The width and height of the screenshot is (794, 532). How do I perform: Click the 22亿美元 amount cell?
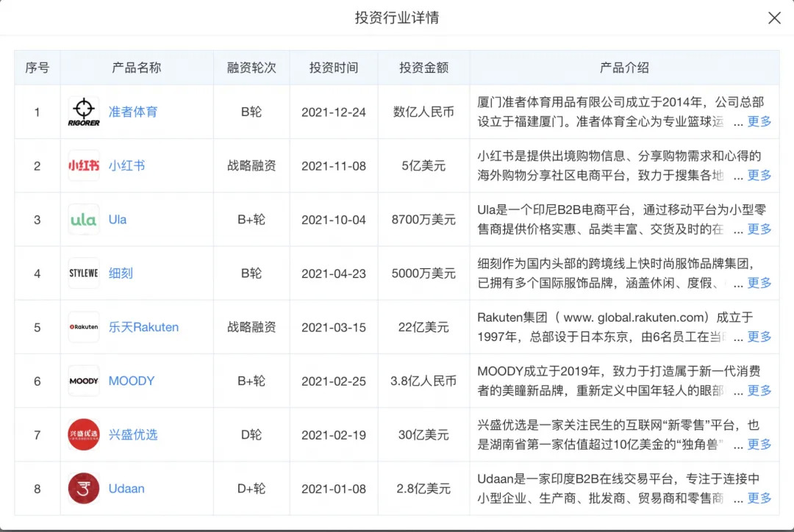(x=424, y=327)
